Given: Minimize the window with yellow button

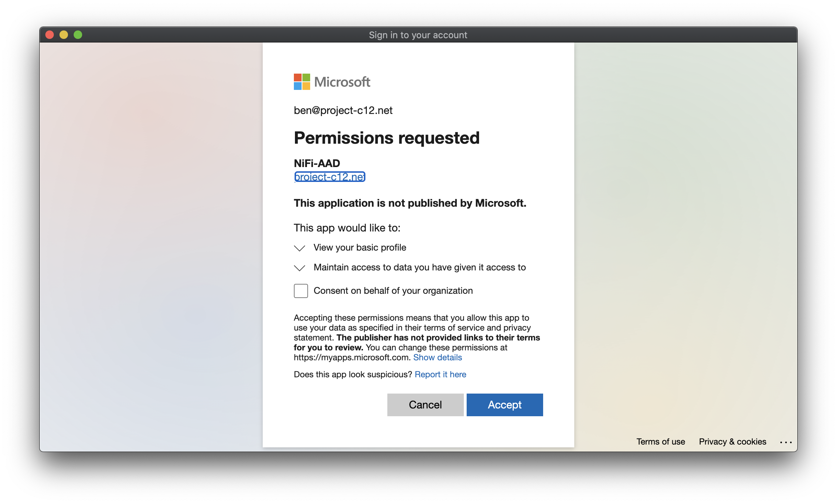Looking at the screenshot, I should (64, 35).
